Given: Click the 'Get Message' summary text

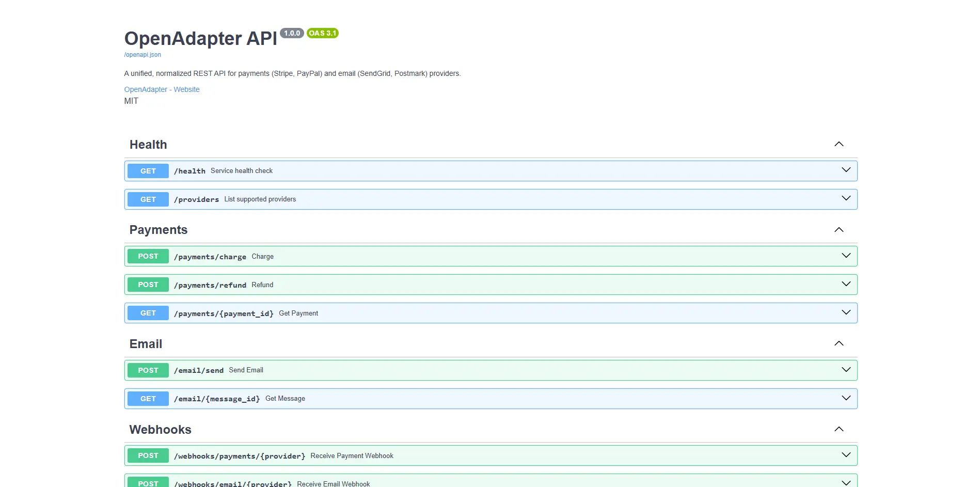Looking at the screenshot, I should tap(285, 398).
